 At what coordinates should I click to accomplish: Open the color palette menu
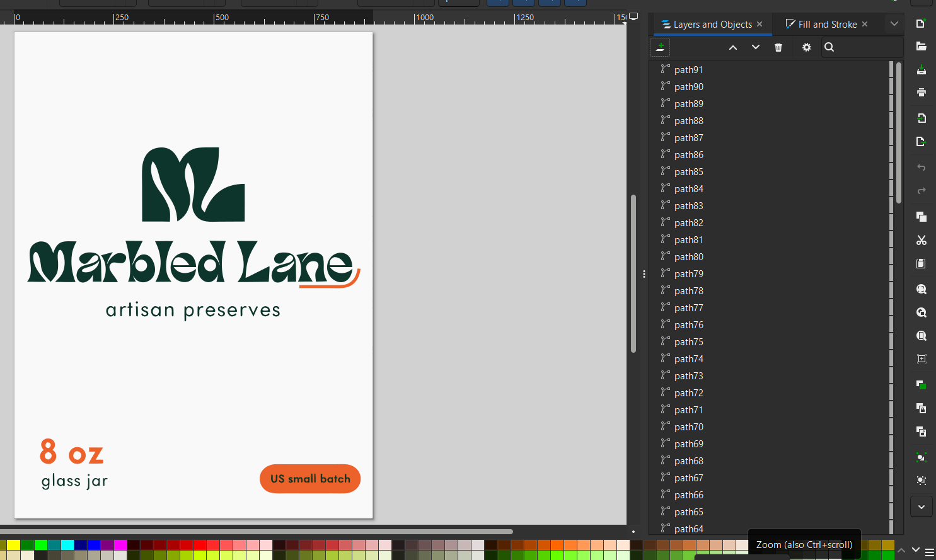tap(929, 552)
